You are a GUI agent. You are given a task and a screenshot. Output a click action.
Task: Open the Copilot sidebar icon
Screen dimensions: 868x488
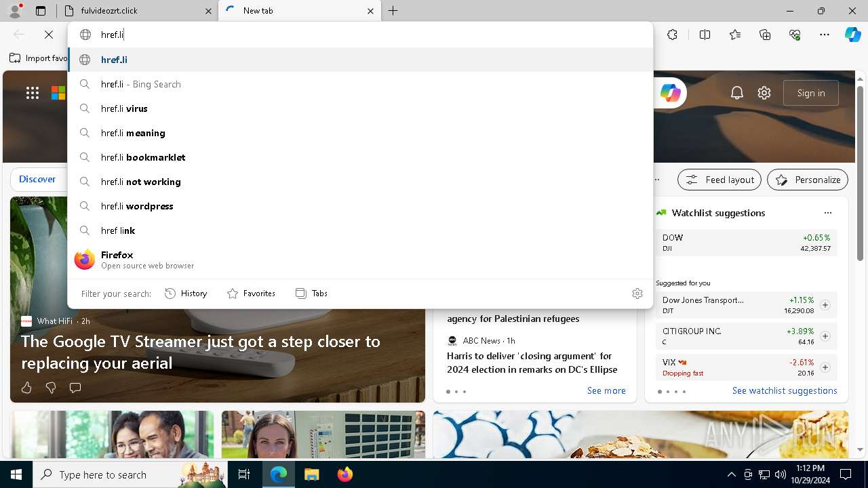click(852, 35)
